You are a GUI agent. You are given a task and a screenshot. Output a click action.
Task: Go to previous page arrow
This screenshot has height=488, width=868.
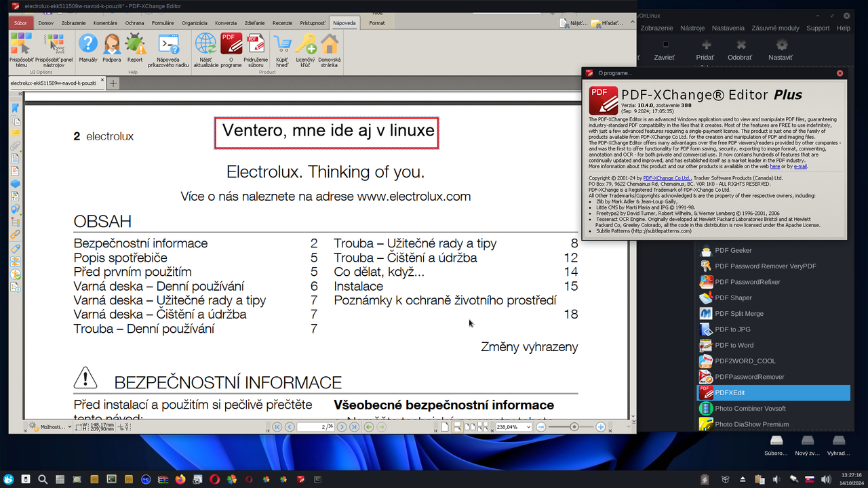(x=290, y=427)
